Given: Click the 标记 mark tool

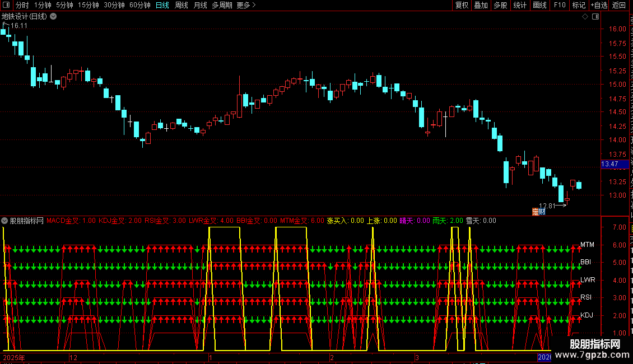Looking at the screenshot, I should coord(579,5).
